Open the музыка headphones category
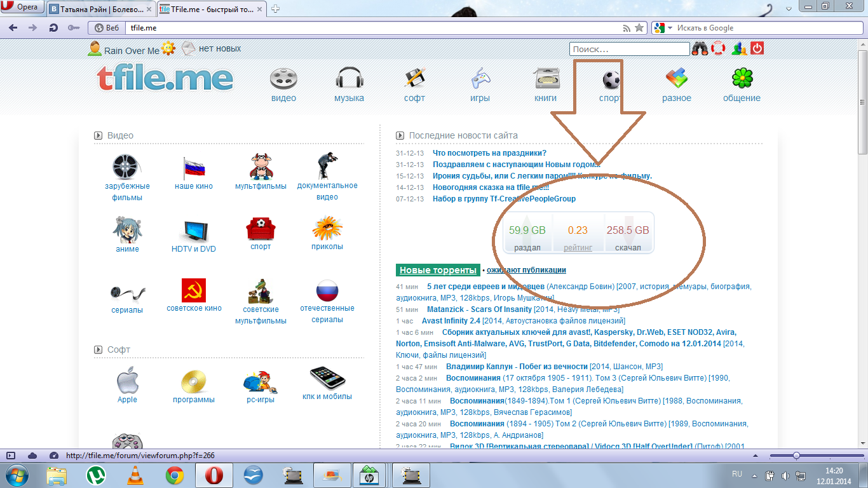 tap(349, 79)
